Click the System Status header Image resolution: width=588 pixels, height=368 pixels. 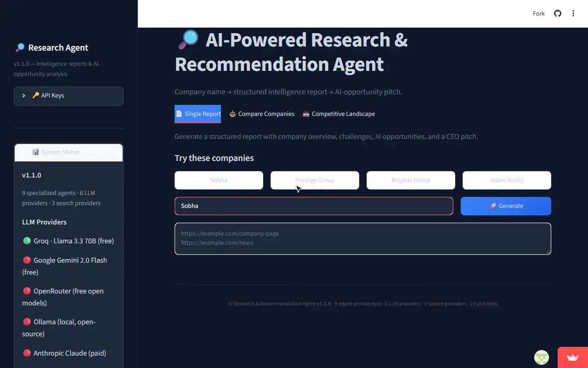[68, 152]
